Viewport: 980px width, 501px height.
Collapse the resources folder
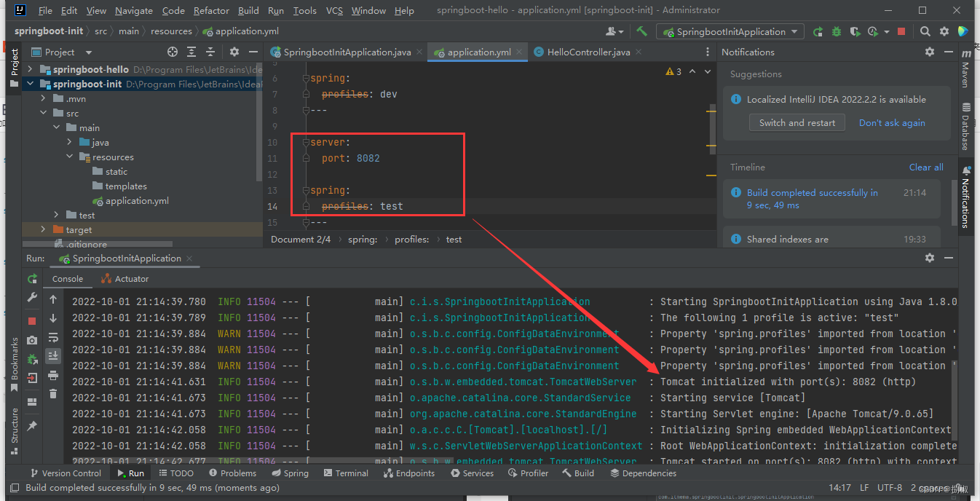(69, 157)
